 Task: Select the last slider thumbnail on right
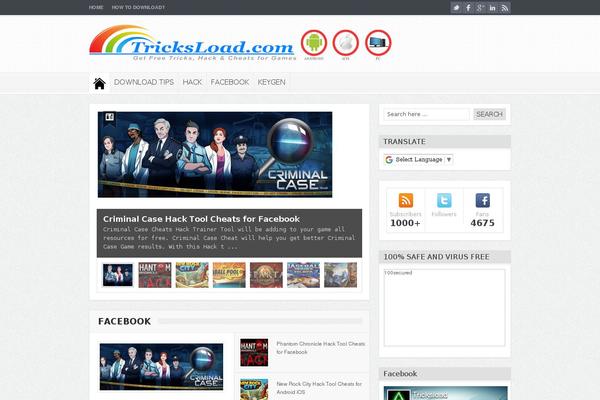341,275
